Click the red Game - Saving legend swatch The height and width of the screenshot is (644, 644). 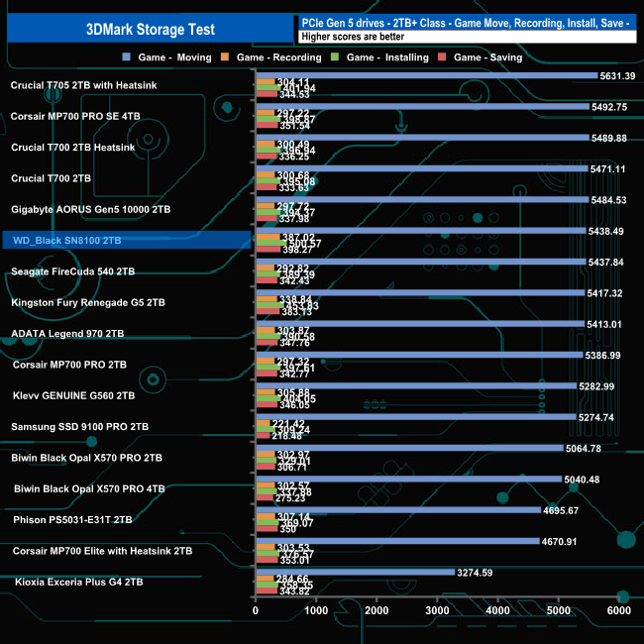point(442,56)
